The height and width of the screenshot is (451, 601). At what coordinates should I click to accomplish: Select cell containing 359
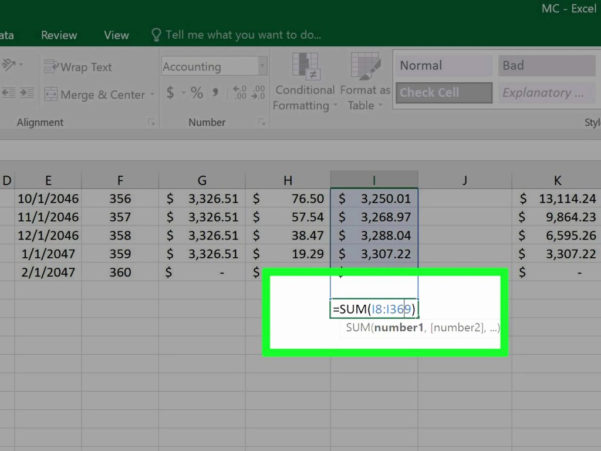point(120,254)
